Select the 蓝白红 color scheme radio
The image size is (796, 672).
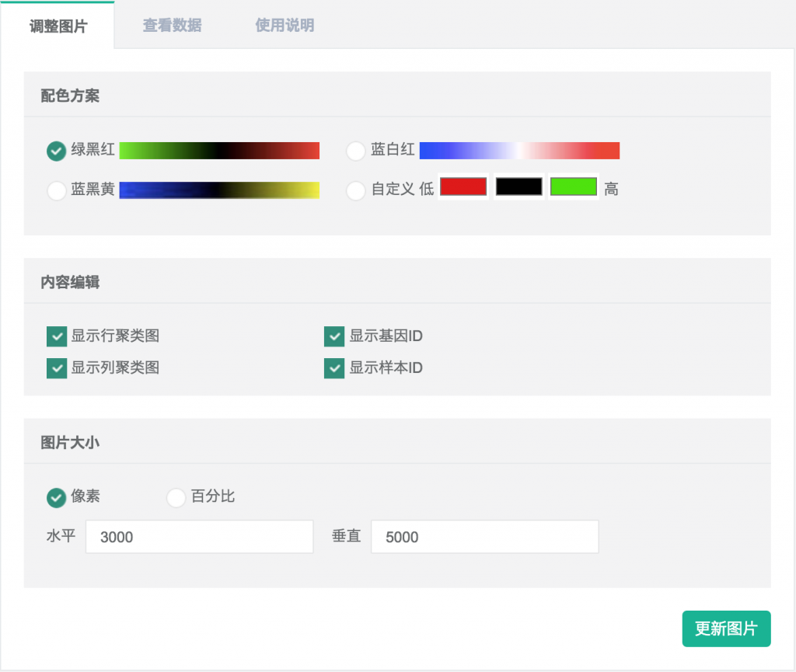pos(355,151)
